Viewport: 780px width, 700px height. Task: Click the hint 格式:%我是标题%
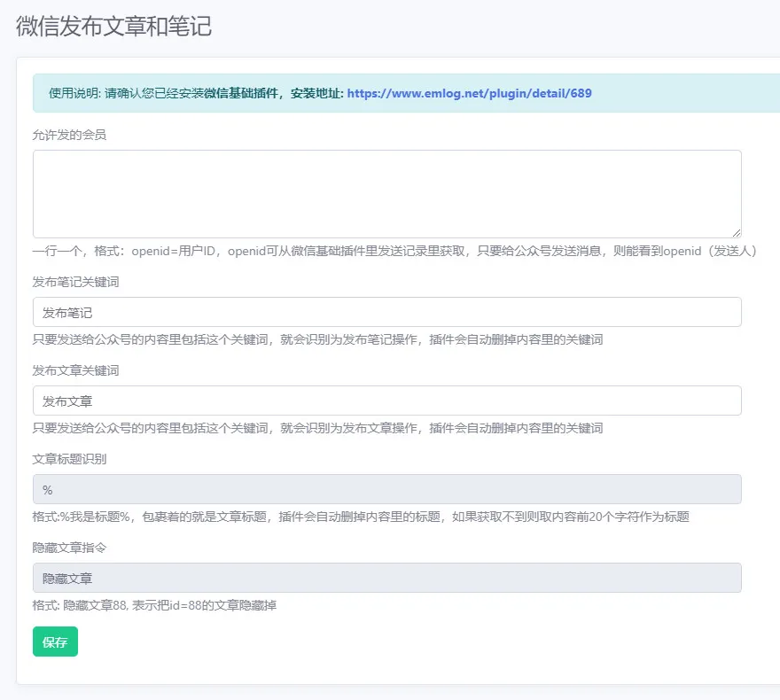click(x=361, y=517)
